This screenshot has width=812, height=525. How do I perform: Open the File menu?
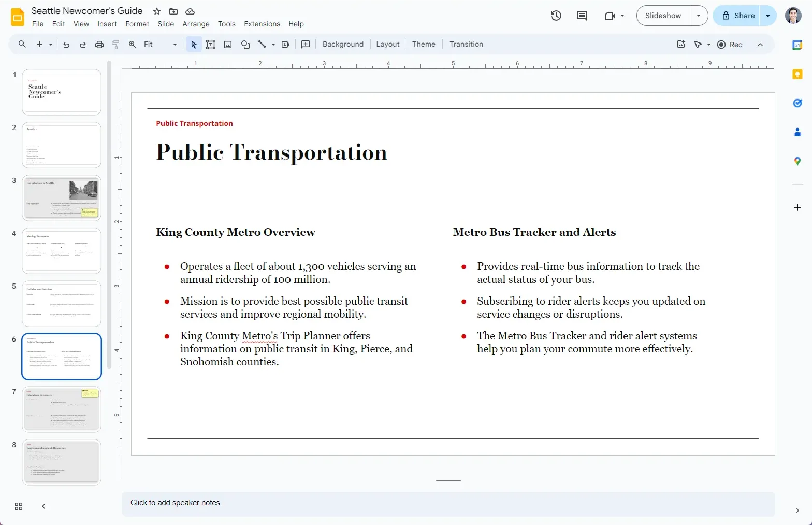38,24
